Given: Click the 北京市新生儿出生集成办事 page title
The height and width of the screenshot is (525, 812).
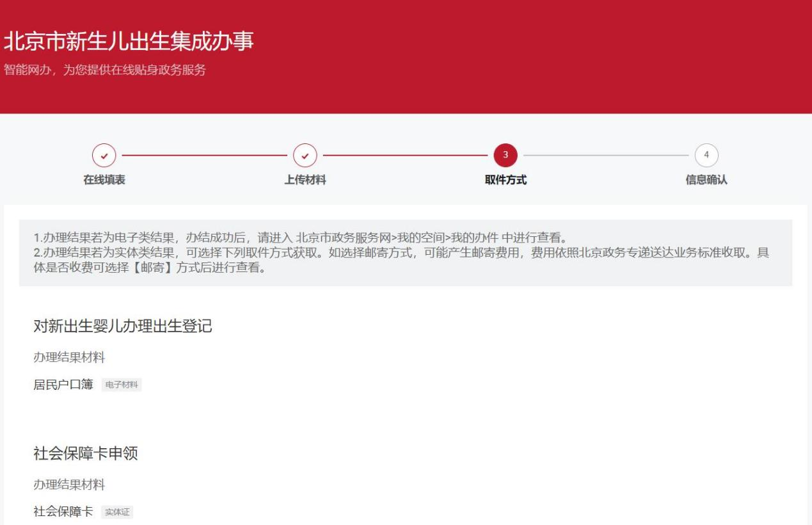Looking at the screenshot, I should pos(129,42).
